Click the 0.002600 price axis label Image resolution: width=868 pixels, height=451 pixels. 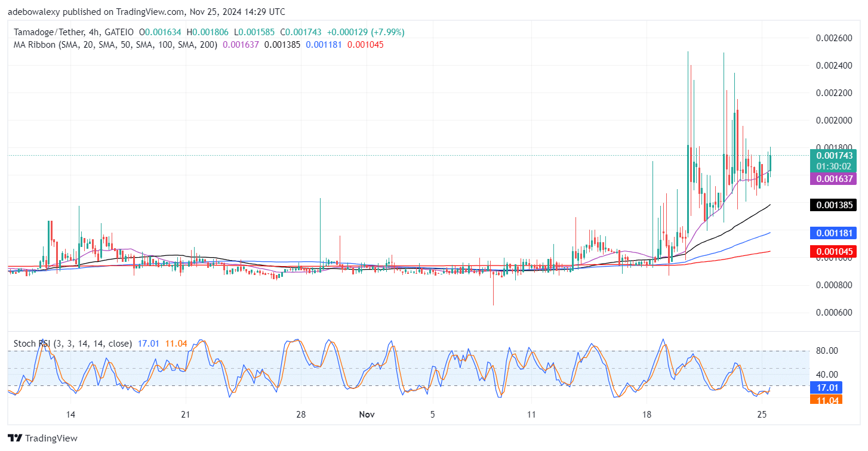[835, 38]
